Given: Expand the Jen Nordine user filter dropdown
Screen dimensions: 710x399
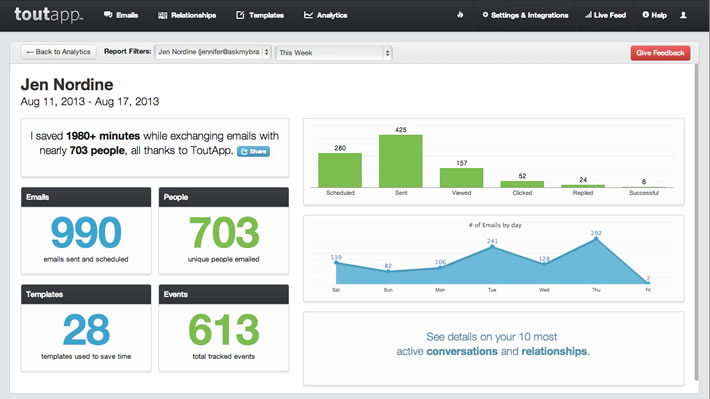Looking at the screenshot, I should (213, 52).
